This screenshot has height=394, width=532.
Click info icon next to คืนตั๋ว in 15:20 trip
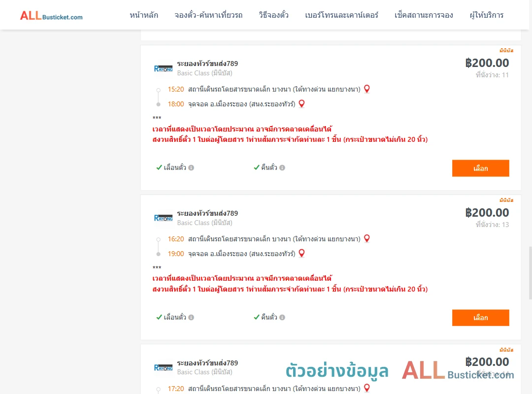click(282, 167)
